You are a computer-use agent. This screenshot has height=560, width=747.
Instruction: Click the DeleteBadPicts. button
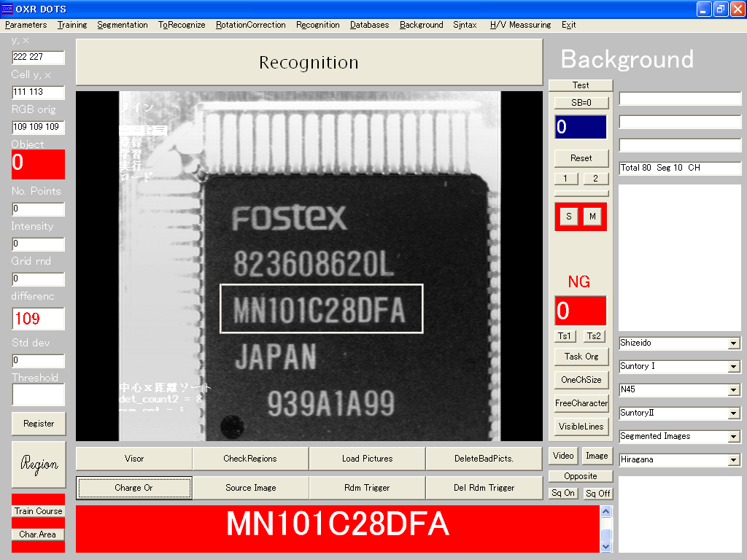(x=484, y=459)
